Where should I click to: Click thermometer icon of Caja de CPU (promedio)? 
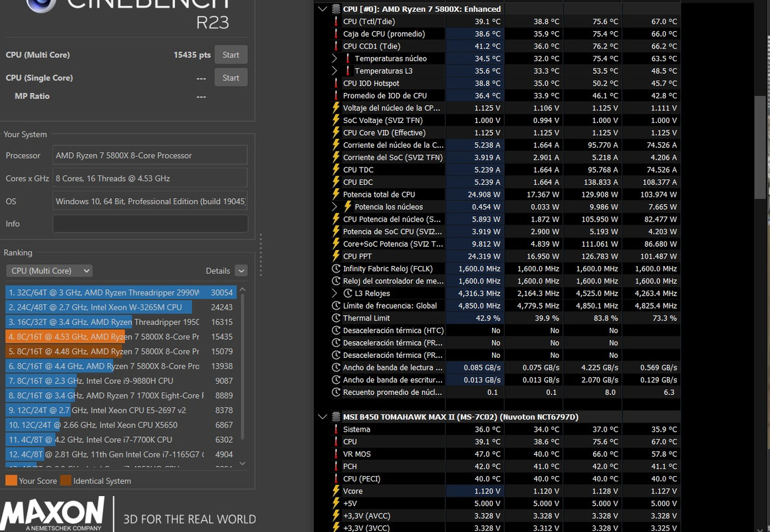(x=336, y=33)
